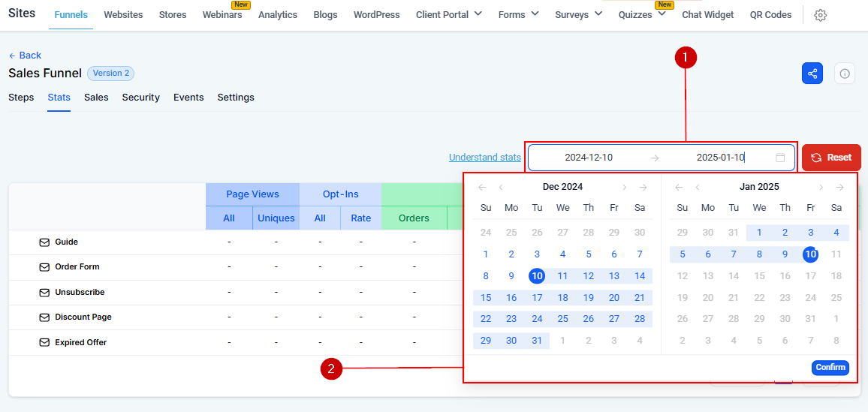Select January 10 in Jan 2025 calendar
The height and width of the screenshot is (412, 868).
810,254
